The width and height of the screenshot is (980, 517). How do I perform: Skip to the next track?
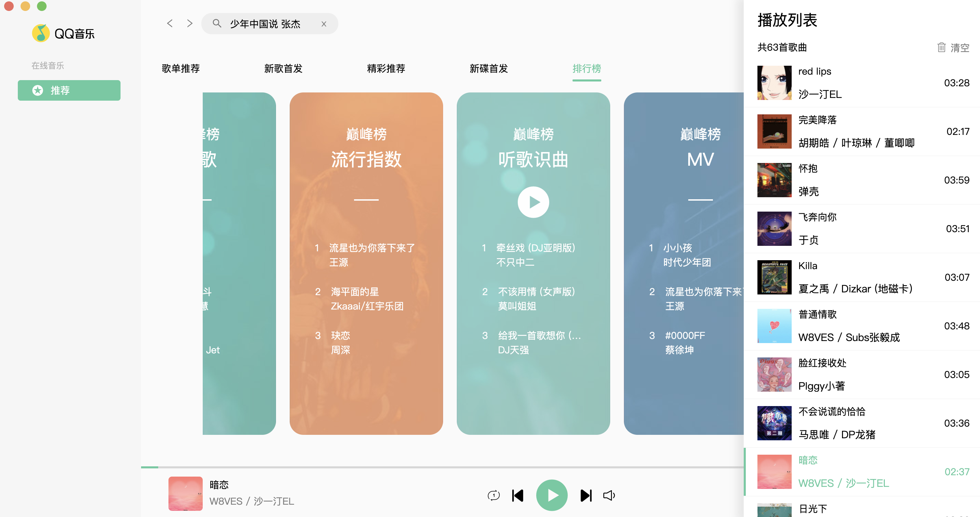[586, 495]
